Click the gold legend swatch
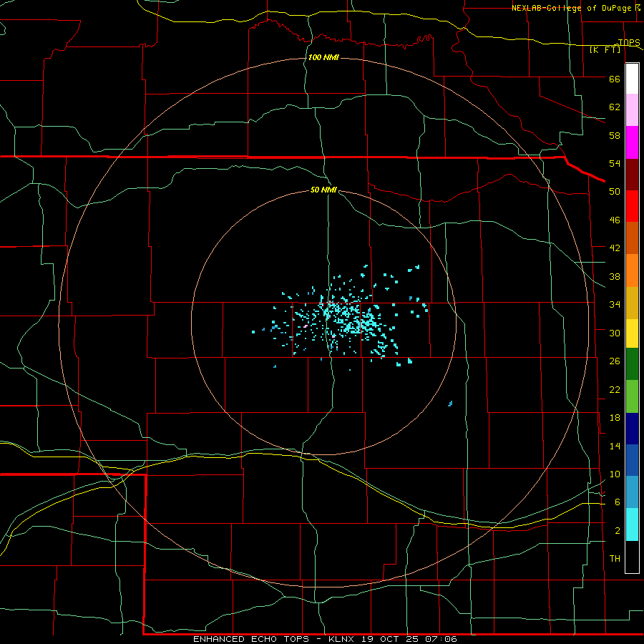Viewport: 644px width, 644px height. (x=632, y=303)
